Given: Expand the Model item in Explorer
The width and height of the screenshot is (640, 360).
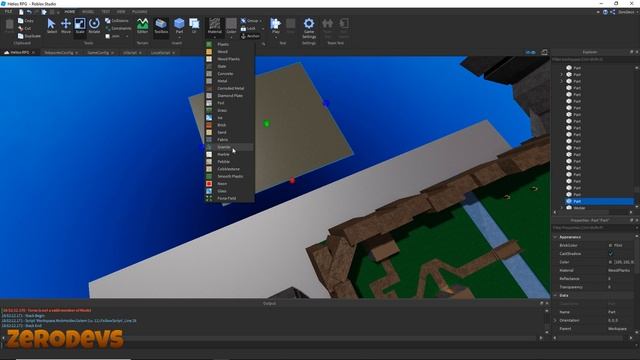Looking at the screenshot, I should click(x=562, y=208).
